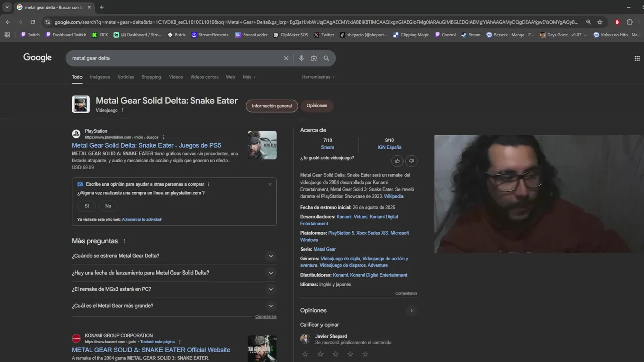Click PlayStation 5 platform link
644x362 pixels.
(x=341, y=233)
